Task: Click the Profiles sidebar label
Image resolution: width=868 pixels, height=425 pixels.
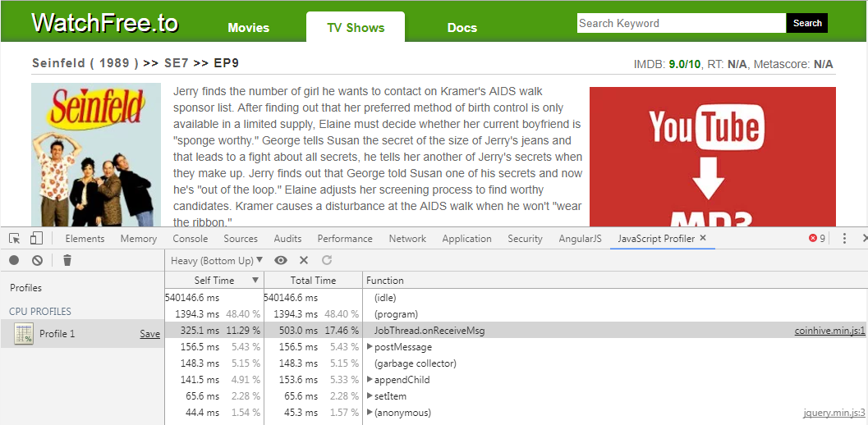Action: [25, 288]
